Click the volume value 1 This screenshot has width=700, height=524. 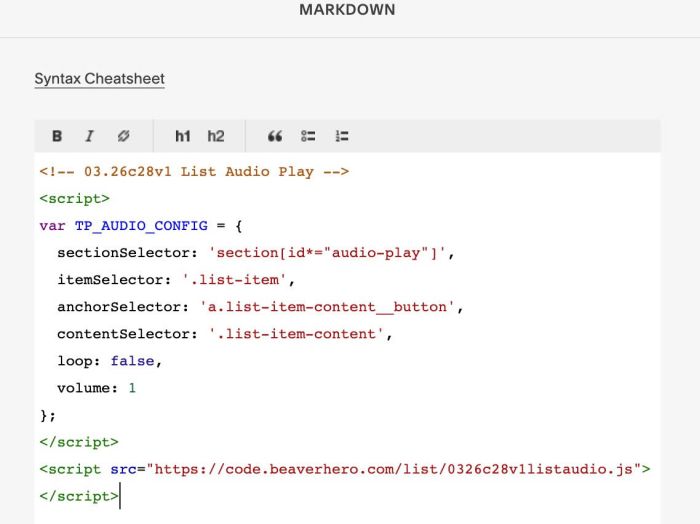132,388
